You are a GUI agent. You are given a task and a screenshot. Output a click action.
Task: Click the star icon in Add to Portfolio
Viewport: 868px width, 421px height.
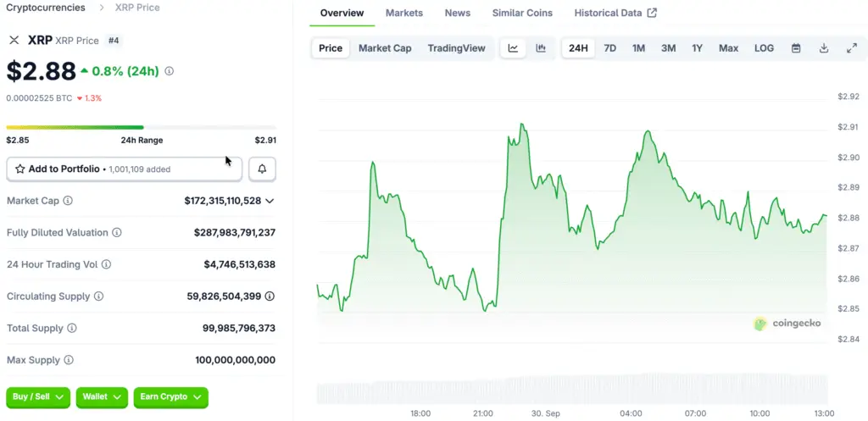pos(20,169)
